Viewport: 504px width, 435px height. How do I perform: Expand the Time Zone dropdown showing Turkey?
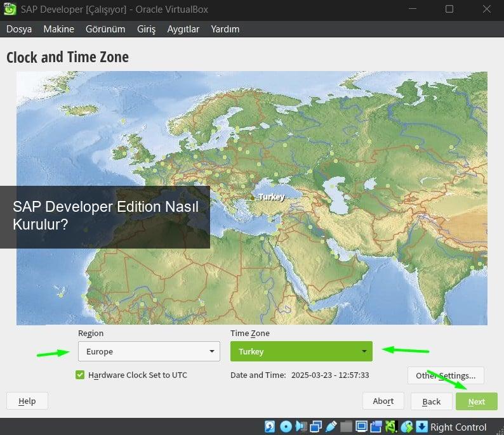301,351
